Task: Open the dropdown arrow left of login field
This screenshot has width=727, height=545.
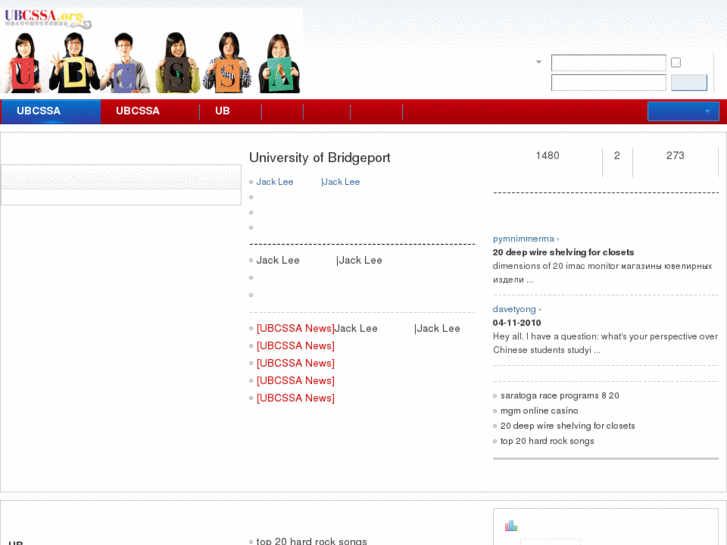Action: 539,62
